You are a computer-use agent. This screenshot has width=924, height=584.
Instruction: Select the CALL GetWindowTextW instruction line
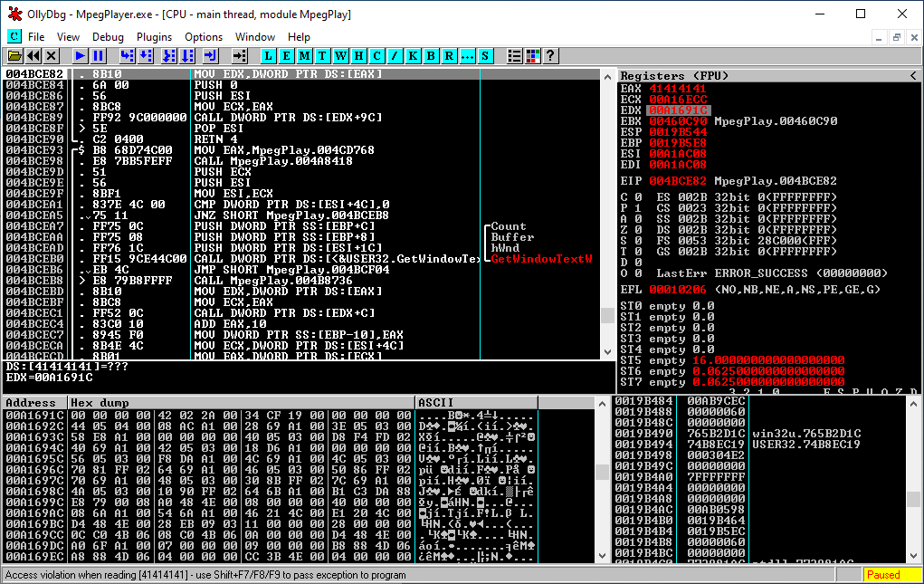tap(301, 259)
